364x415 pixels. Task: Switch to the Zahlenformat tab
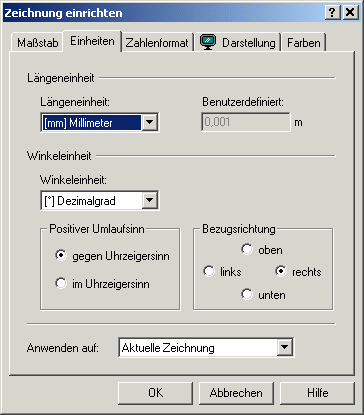coord(157,43)
